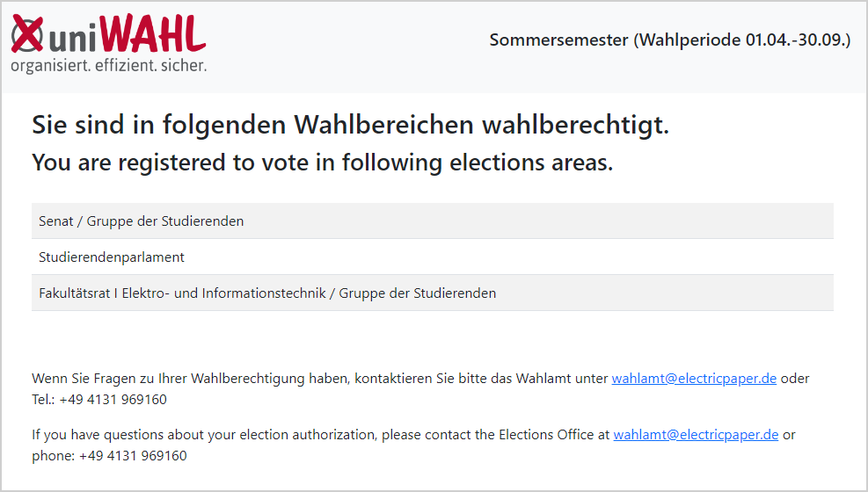Click the red X ballot-mark logo icon
Screen dimensions: 868x492
(27, 34)
